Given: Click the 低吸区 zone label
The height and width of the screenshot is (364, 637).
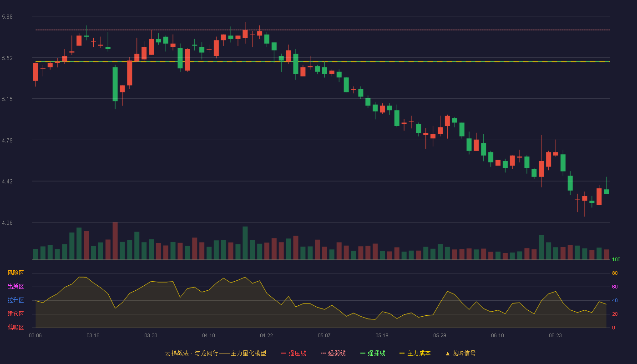Looking at the screenshot, I should pyautogui.click(x=15, y=327).
